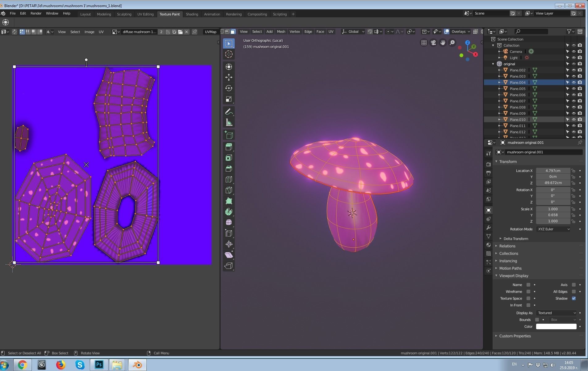The width and height of the screenshot is (588, 371).
Task: Select the Poly Build tool
Action: click(229, 201)
